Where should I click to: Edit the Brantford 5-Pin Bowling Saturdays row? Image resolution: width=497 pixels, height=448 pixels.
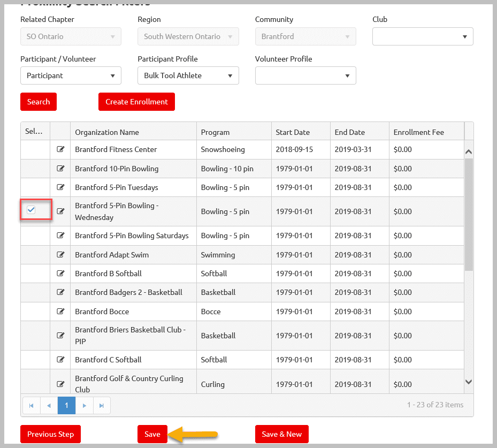coord(60,236)
